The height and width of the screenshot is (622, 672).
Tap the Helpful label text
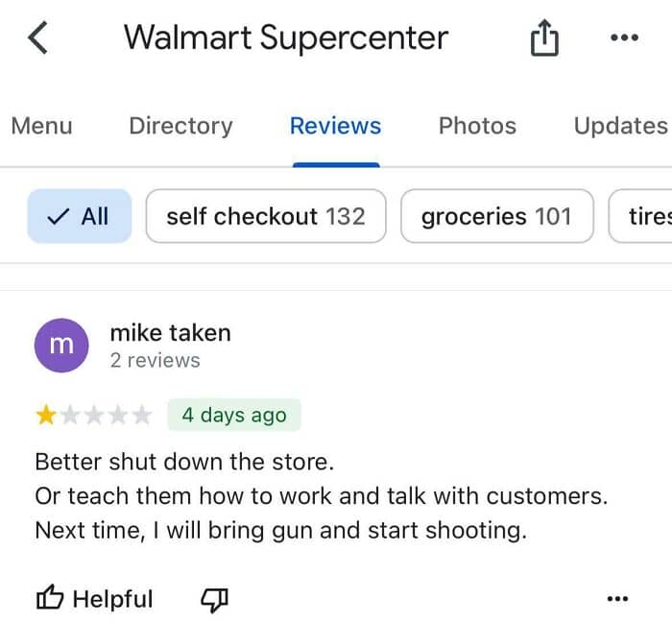(112, 599)
